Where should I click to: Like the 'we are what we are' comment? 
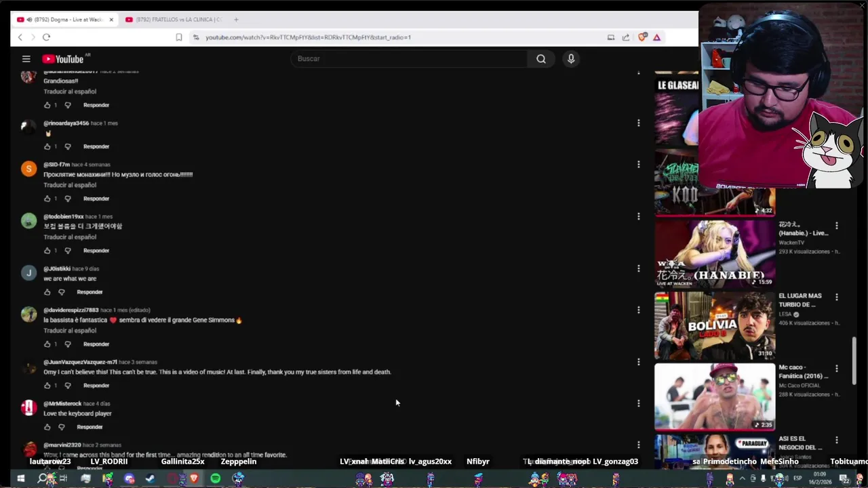click(47, 292)
